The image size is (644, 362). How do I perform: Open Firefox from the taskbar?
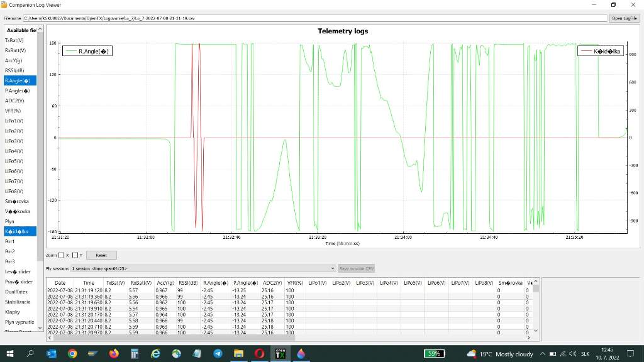tap(114, 354)
